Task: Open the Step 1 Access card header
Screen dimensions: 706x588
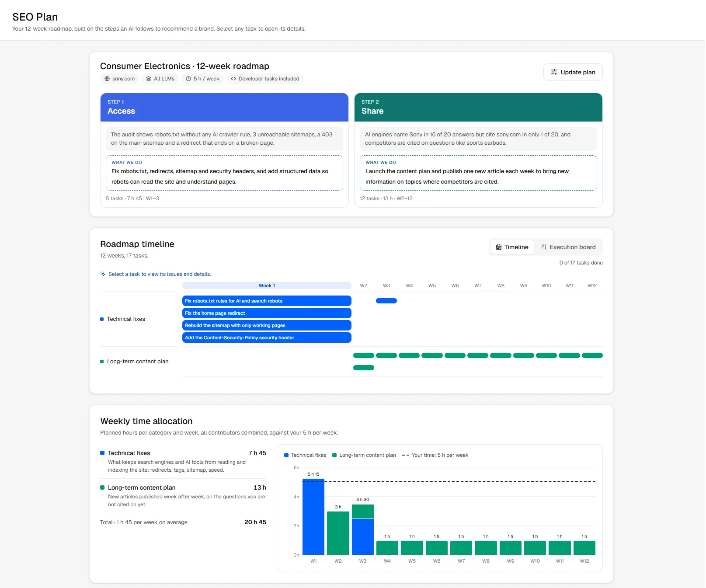Action: coord(224,107)
